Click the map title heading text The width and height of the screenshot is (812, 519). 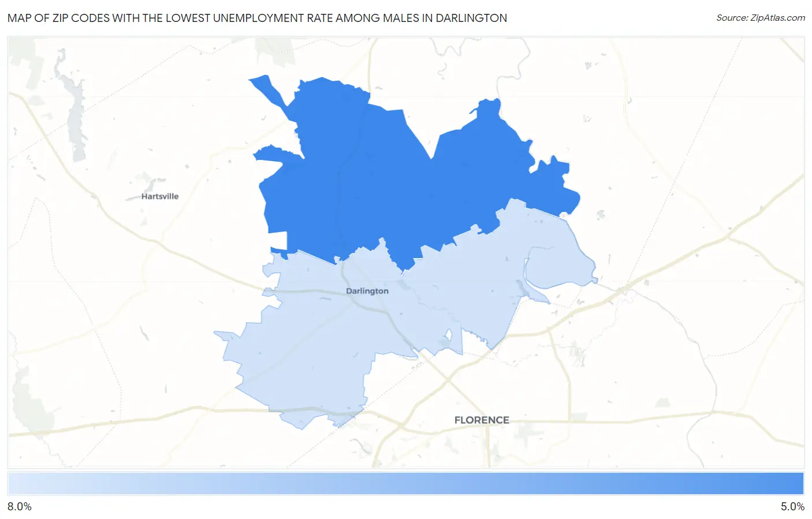coord(257,18)
